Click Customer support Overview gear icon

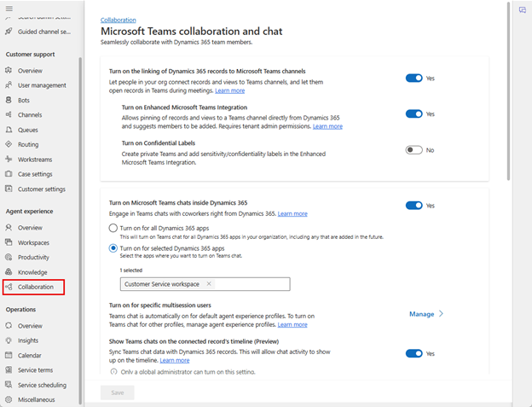[9, 70]
